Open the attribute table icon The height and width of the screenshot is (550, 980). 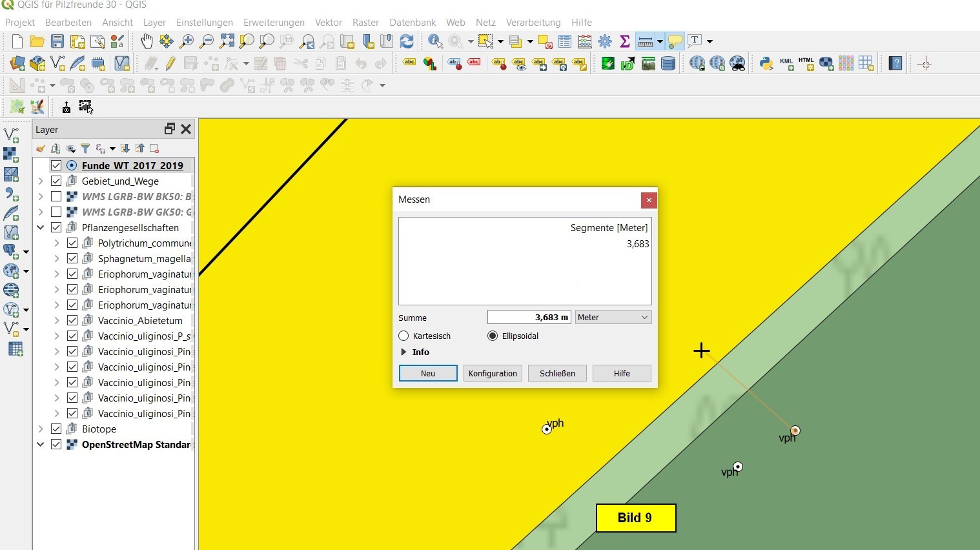(x=565, y=41)
